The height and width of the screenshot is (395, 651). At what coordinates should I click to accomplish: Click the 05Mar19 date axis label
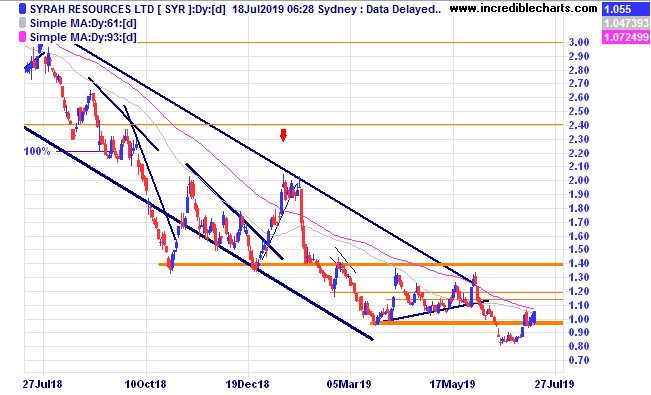pyautogui.click(x=349, y=384)
